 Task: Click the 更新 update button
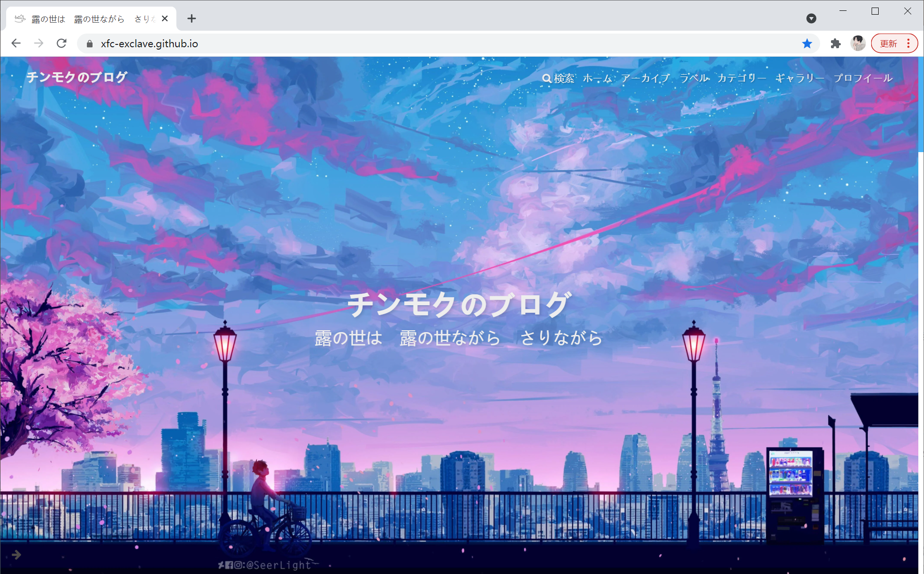coord(888,43)
